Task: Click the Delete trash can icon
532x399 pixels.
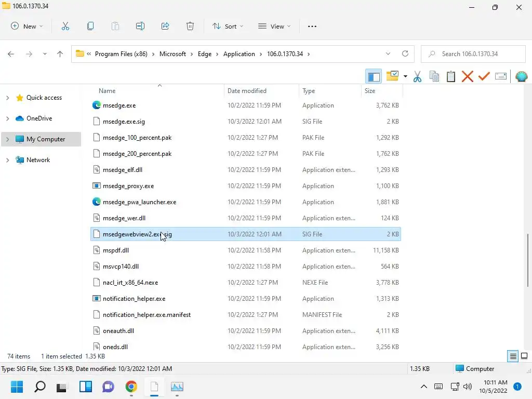Action: tap(190, 26)
